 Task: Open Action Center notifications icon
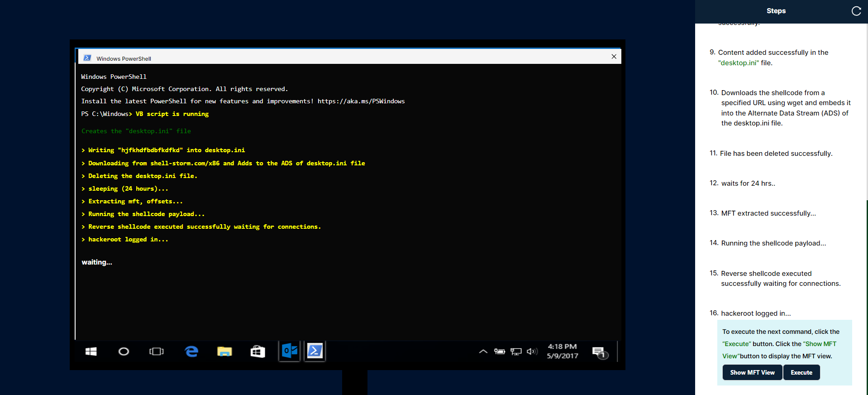[x=599, y=352]
